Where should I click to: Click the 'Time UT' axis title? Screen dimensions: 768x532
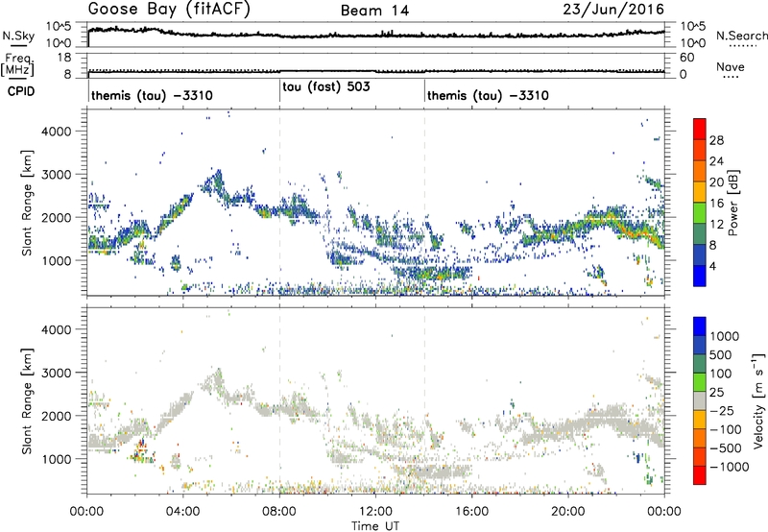375,526
